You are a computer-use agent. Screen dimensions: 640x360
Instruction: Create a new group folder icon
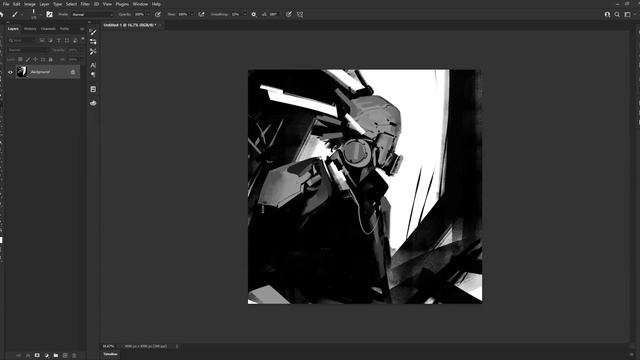point(56,356)
